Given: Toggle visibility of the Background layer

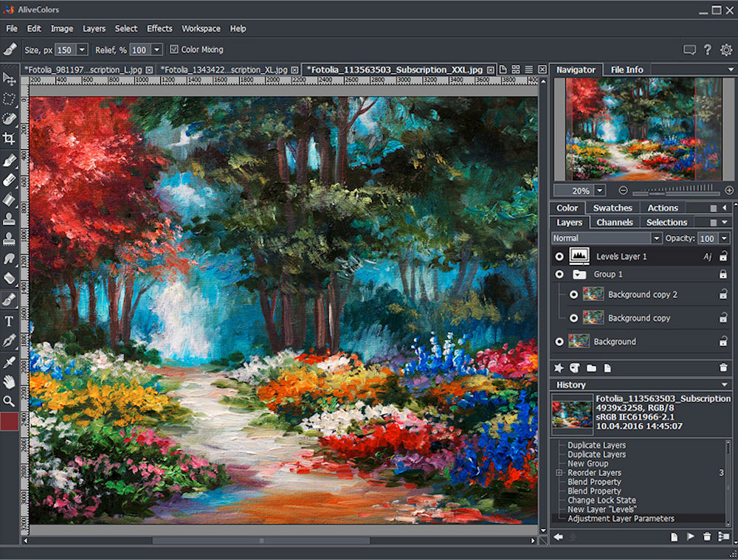Looking at the screenshot, I should pyautogui.click(x=559, y=342).
